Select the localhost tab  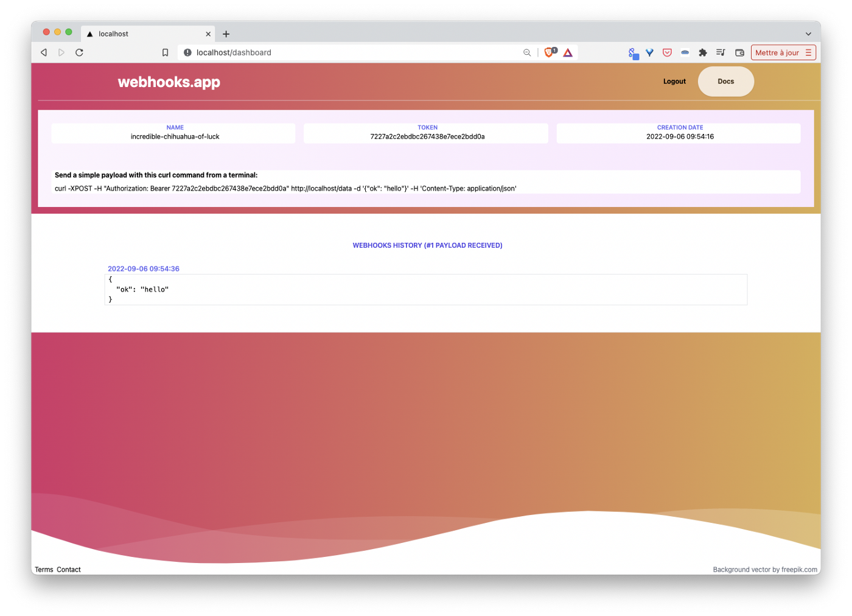coord(148,34)
